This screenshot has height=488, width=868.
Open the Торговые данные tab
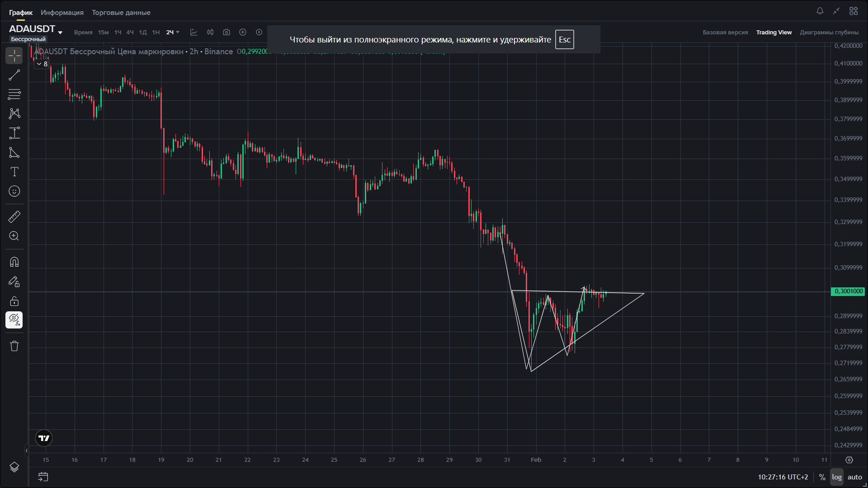click(x=121, y=13)
